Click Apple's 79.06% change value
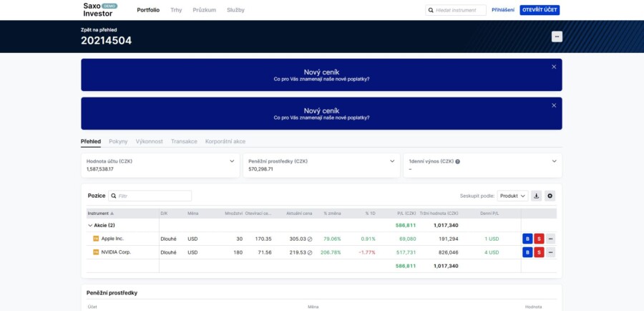Image resolution: width=644 pixels, height=311 pixels. [x=332, y=239]
